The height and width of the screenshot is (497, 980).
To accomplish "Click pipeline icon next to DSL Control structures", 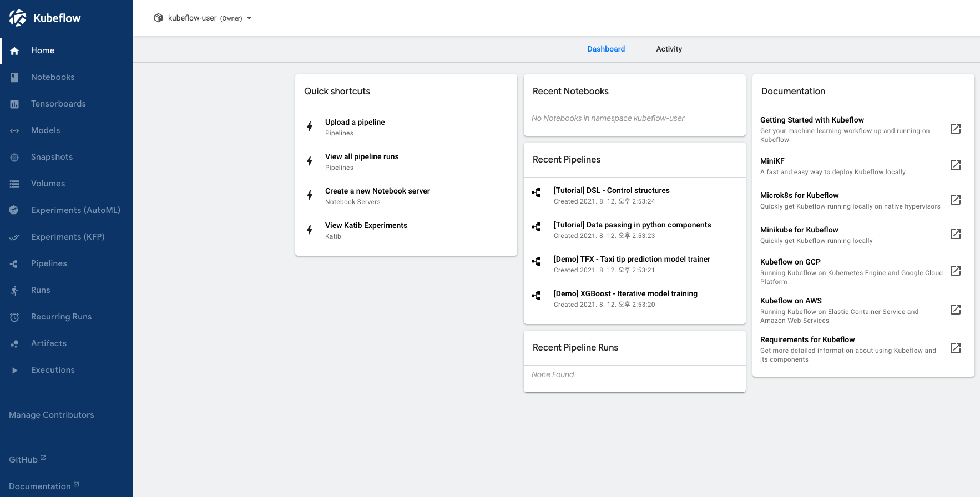I will pos(536,192).
